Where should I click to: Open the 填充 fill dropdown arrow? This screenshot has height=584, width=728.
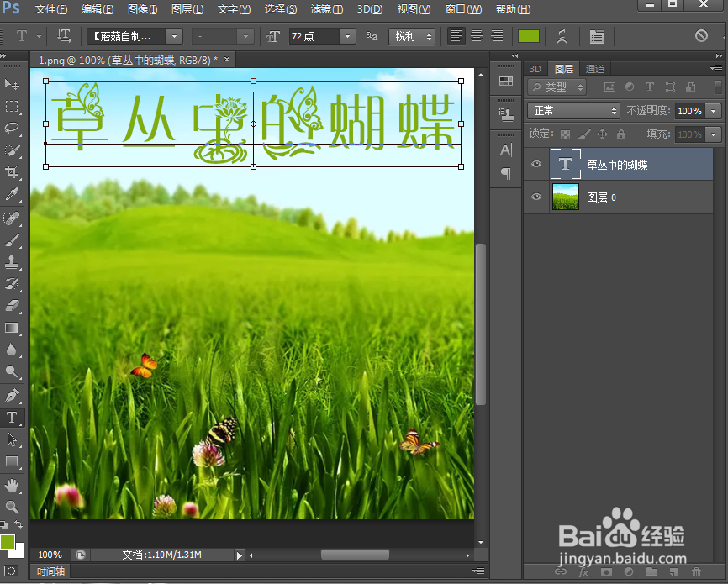713,134
